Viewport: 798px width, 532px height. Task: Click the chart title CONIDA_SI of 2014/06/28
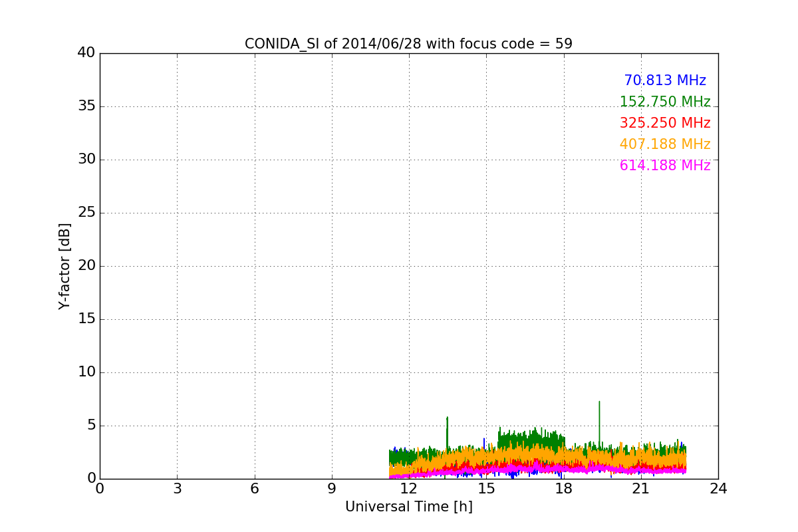tap(408, 44)
